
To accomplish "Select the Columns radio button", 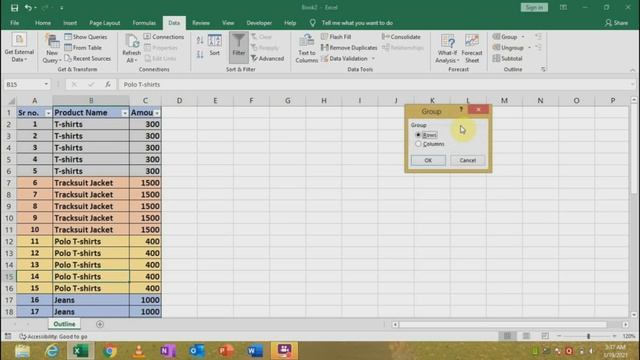I will click(418, 144).
